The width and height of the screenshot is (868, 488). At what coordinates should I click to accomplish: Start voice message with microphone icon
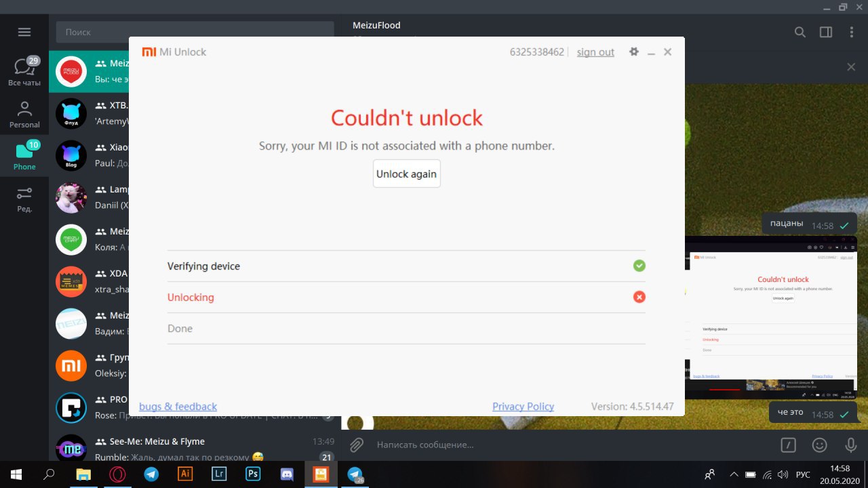(850, 445)
